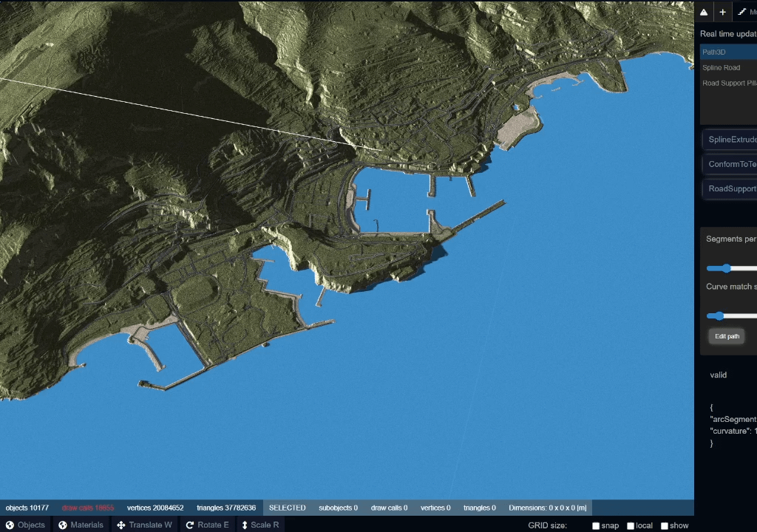Toggle Real time update option
The image size is (757, 532).
tap(727, 33)
